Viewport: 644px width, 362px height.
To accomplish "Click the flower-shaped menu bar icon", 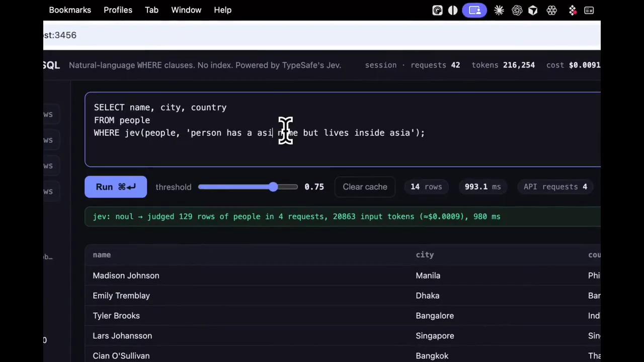I will coord(551,10).
